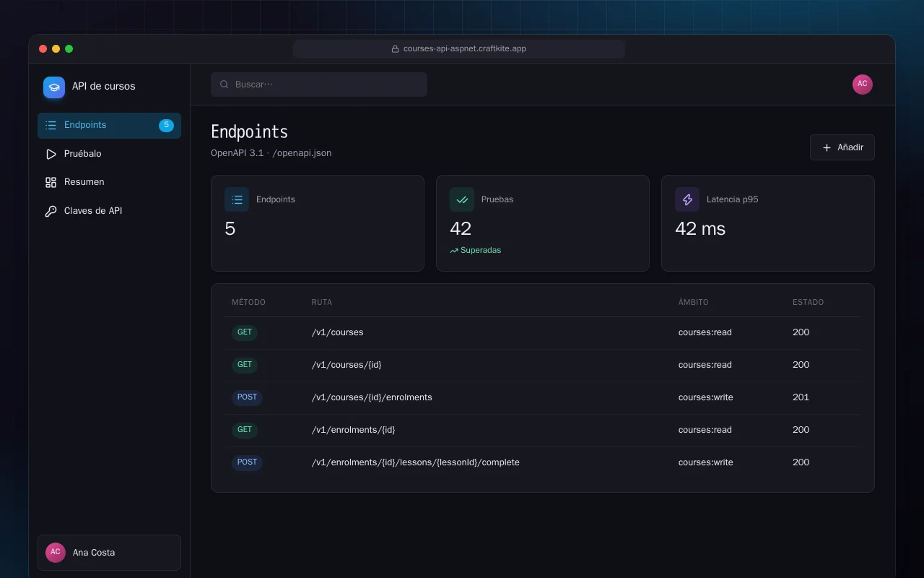Open the Endpoints sidebar item

click(109, 125)
